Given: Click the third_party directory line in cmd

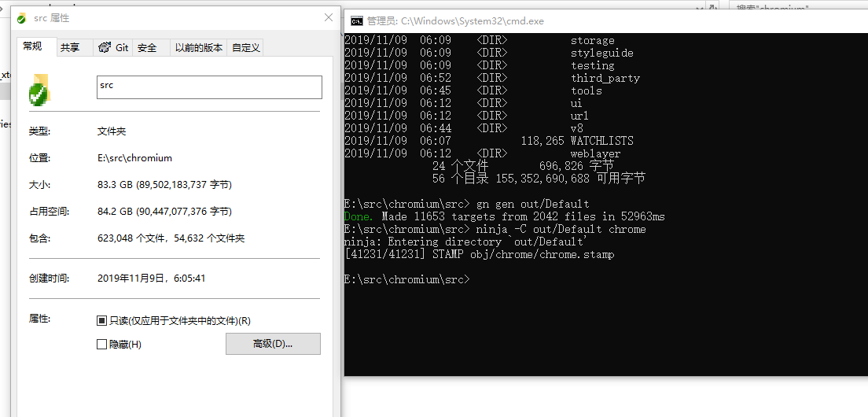Looking at the screenshot, I should pyautogui.click(x=492, y=78).
